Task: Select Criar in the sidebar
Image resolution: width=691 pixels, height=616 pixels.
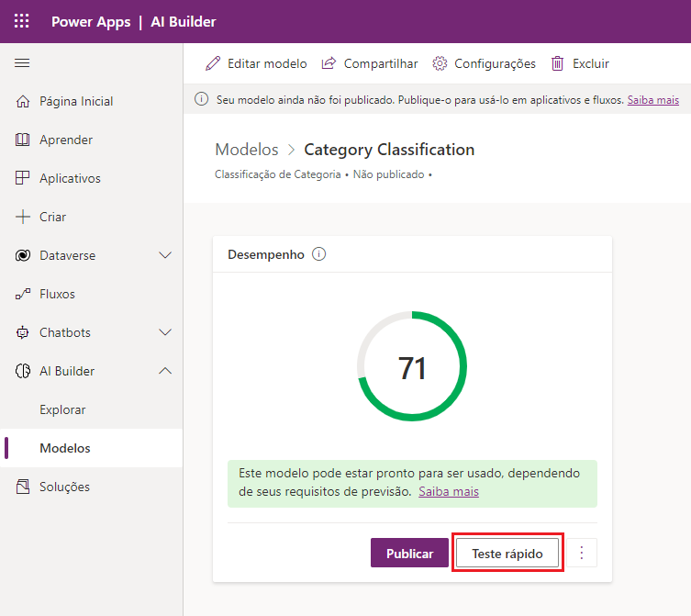Action: [x=91, y=217]
